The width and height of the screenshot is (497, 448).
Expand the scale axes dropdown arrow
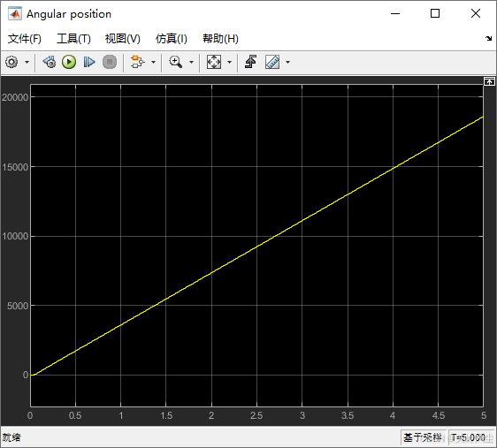point(229,62)
